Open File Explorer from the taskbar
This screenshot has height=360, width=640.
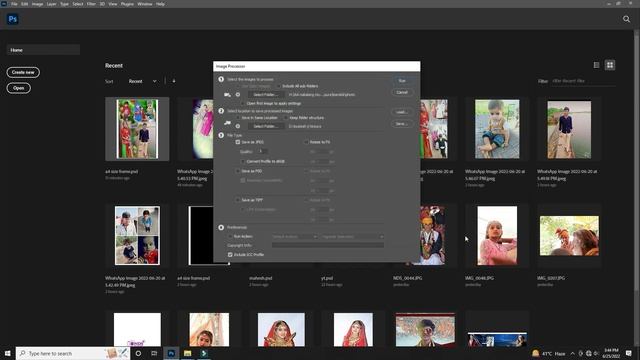tap(187, 353)
